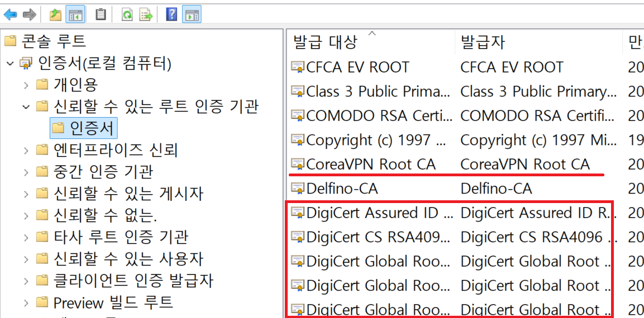
Task: Select the 중간 인증 기관 tree item
Action: pos(103,172)
